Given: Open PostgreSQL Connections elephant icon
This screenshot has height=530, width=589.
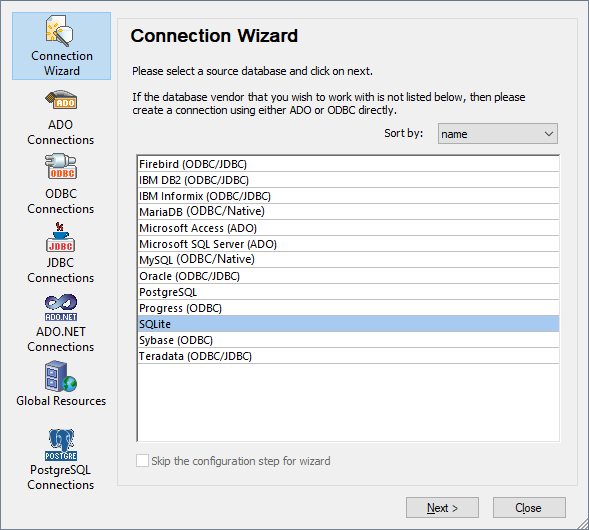Looking at the screenshot, I should coord(61,445).
